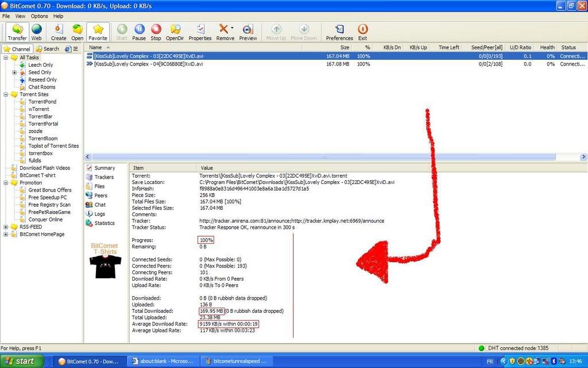This screenshot has height=368, width=588.
Task: Click the Open torrent icon
Action: click(x=78, y=32)
